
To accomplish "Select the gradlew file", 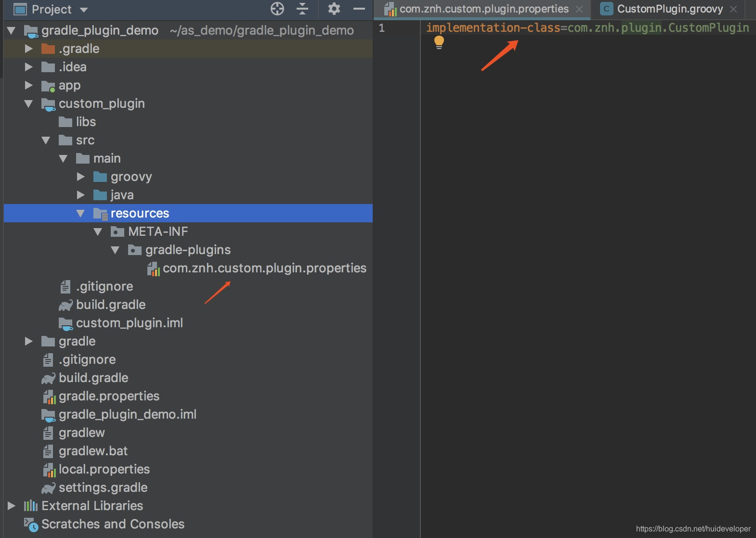I will [82, 433].
